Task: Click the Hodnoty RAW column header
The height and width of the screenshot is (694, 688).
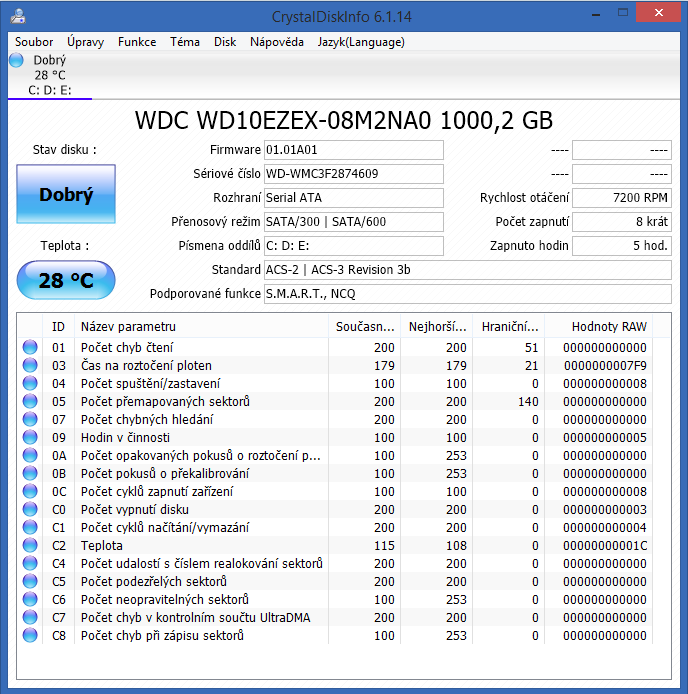Action: (x=608, y=327)
